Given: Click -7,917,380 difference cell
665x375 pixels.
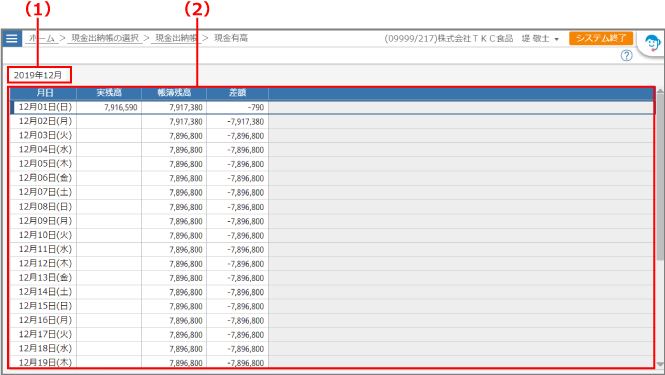Looking at the screenshot, I should [x=238, y=121].
